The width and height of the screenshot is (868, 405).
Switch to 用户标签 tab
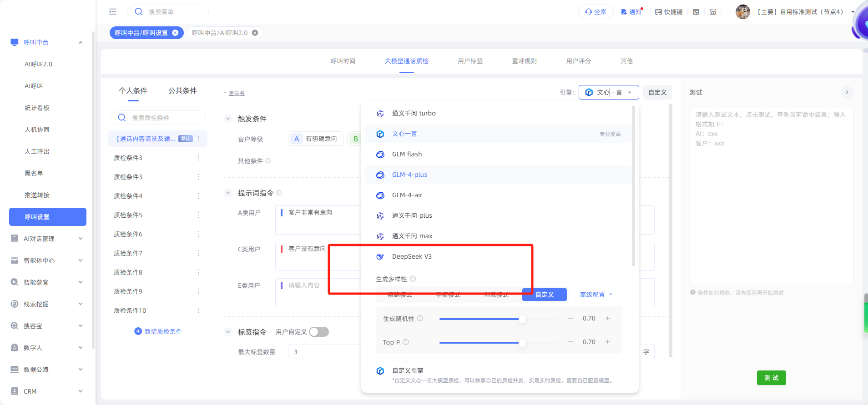coord(470,61)
